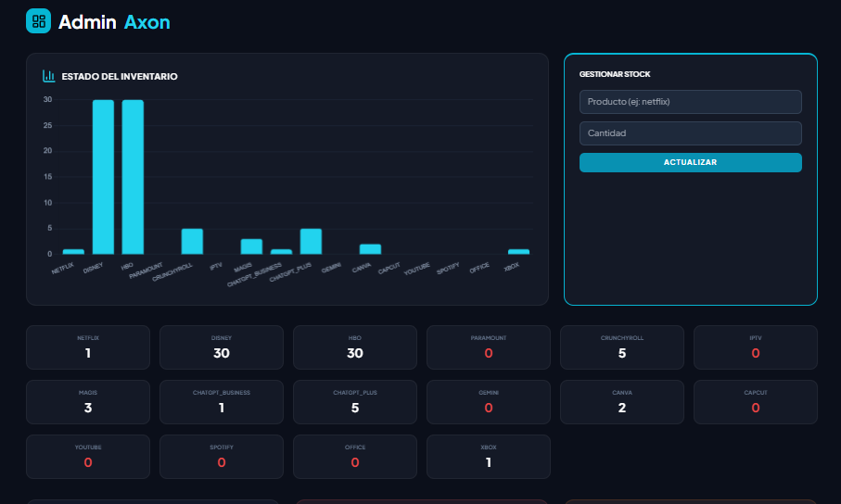Viewport: 841px width, 504px height.
Task: Click the XBOX bar in the chart
Action: click(518, 251)
